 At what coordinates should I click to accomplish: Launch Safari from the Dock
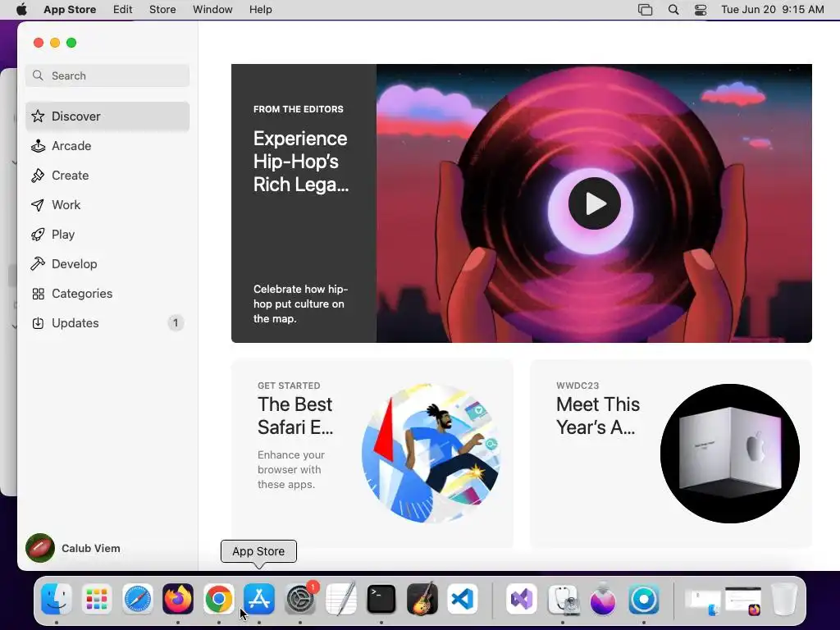[x=138, y=599]
